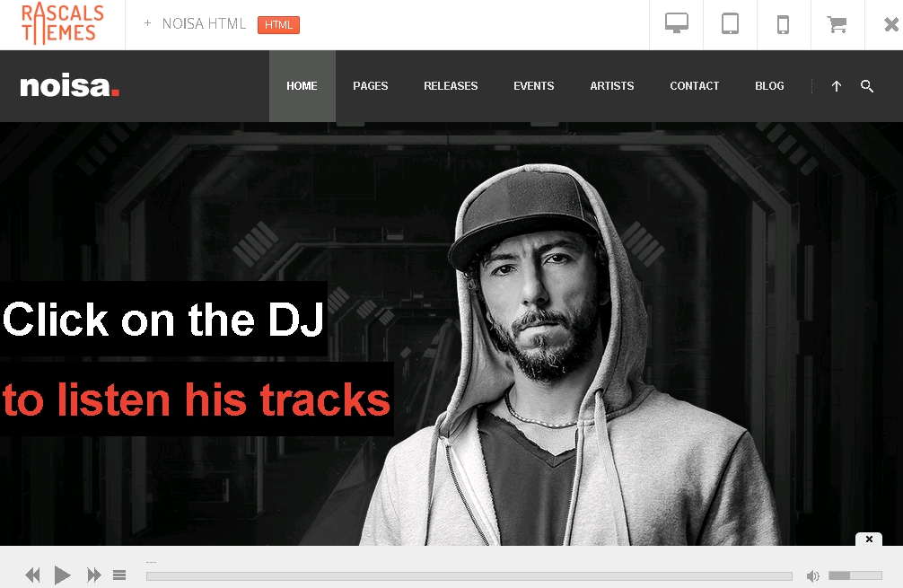
Task: Open the Releases menu item
Action: coord(451,86)
